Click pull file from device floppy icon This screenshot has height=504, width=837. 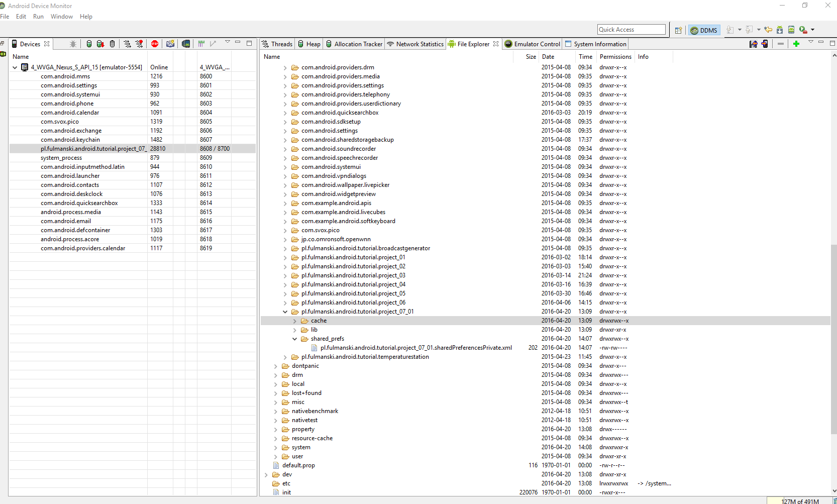coord(753,44)
